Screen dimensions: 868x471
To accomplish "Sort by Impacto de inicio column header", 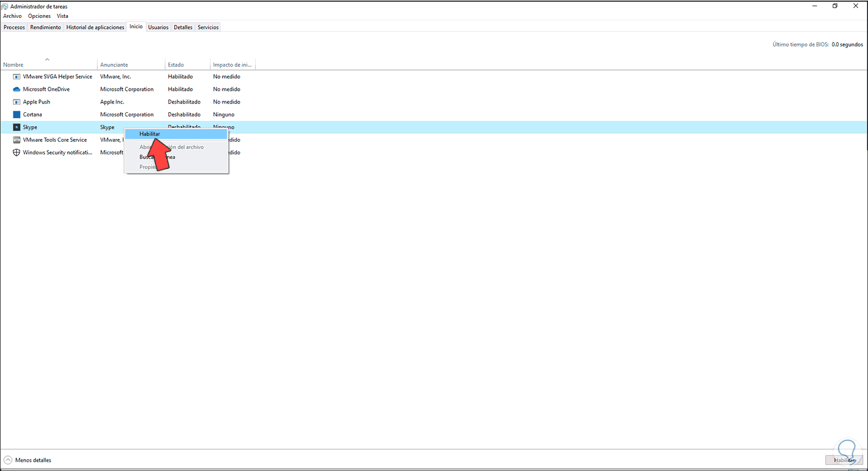I will click(x=233, y=65).
